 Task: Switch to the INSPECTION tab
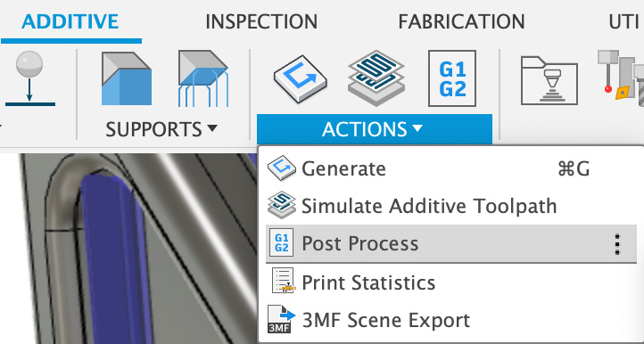tap(261, 21)
